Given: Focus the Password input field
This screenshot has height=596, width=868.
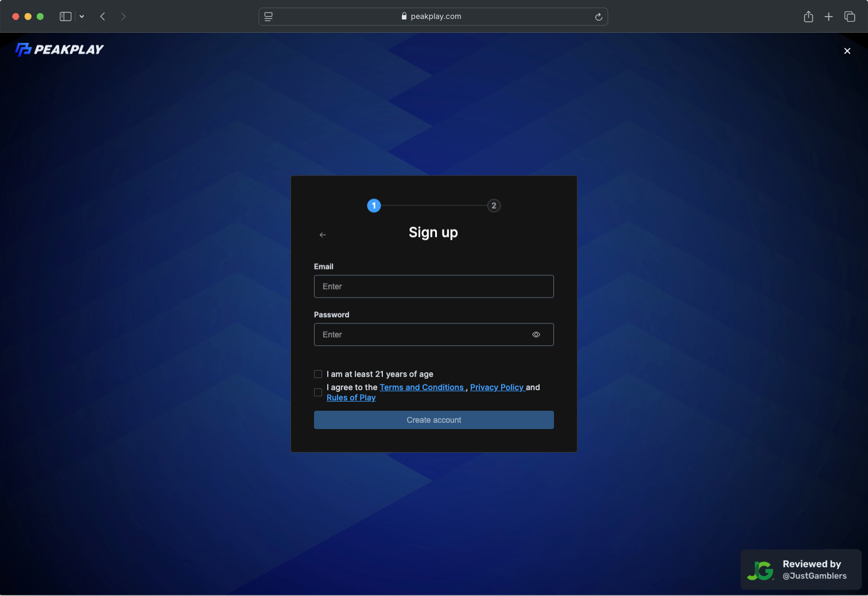Looking at the screenshot, I should (434, 334).
